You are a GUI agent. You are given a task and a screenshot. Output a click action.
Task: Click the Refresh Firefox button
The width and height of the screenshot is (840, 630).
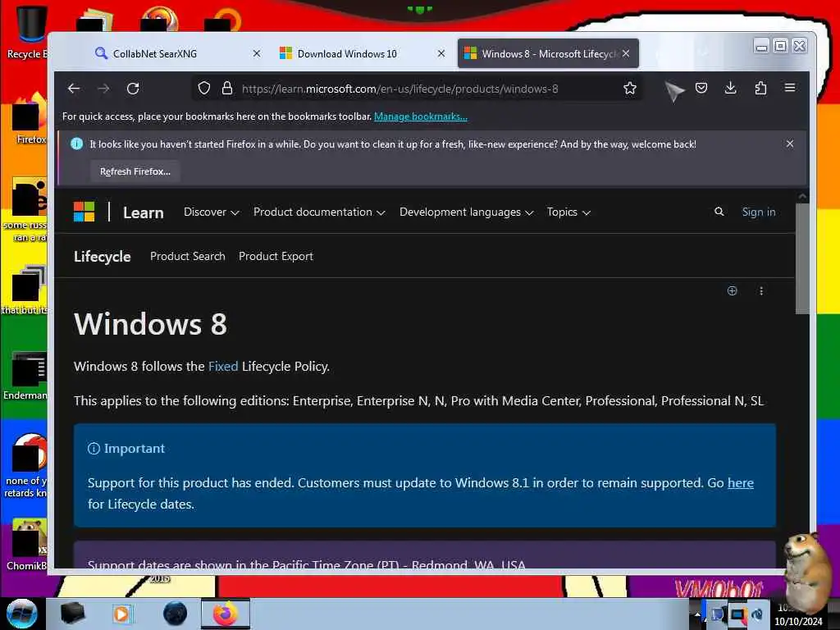[x=135, y=171]
